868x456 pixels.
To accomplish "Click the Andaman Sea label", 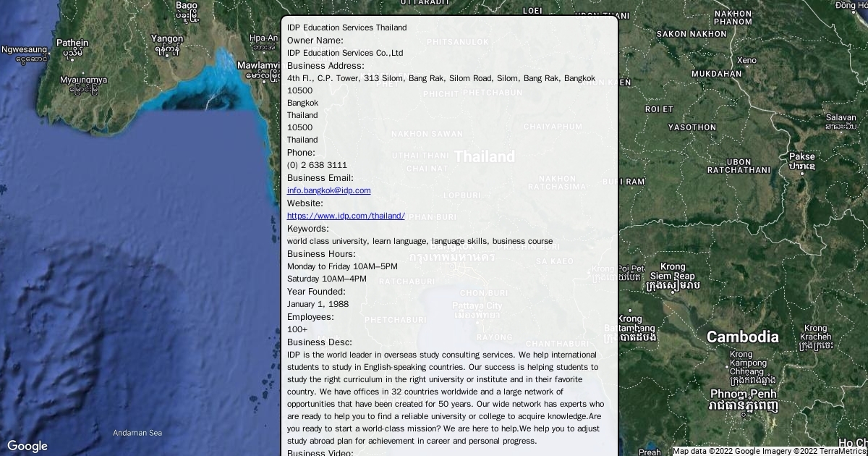I will click(x=137, y=433).
